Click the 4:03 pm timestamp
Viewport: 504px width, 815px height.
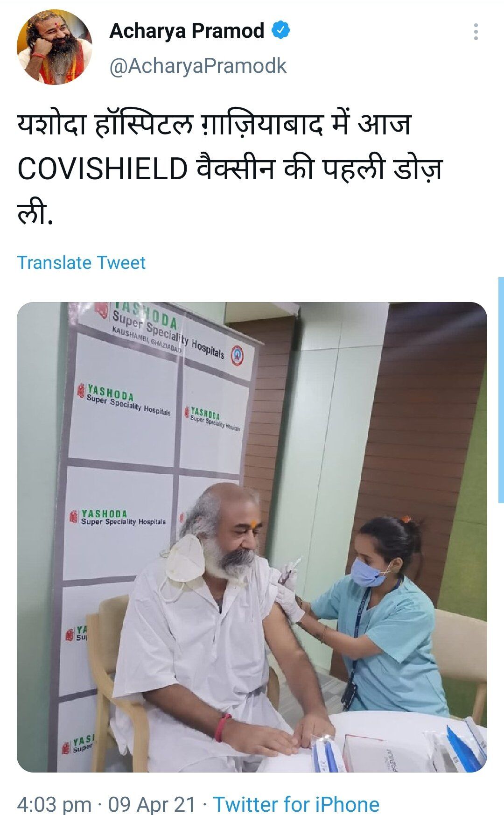point(54,804)
